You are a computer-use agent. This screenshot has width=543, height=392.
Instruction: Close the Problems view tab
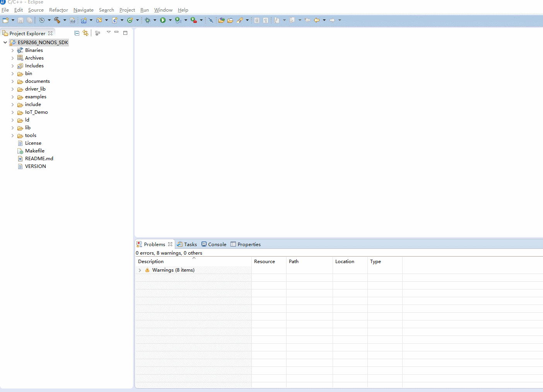tap(170, 244)
